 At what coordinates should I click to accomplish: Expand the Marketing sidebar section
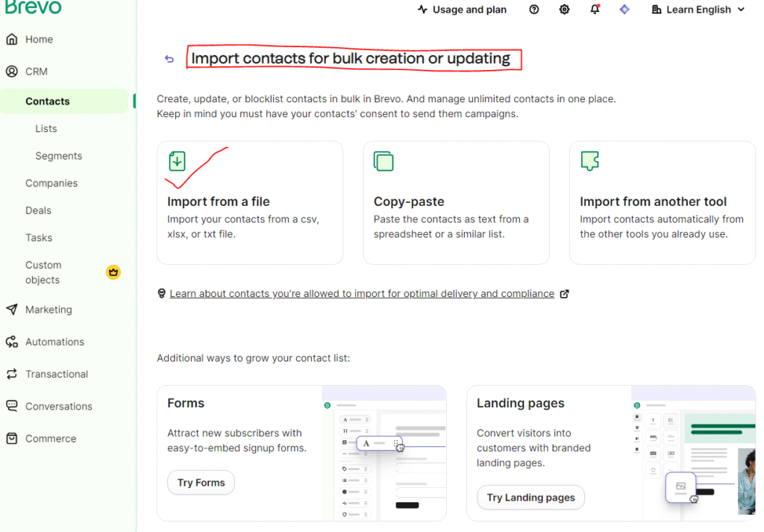48,310
